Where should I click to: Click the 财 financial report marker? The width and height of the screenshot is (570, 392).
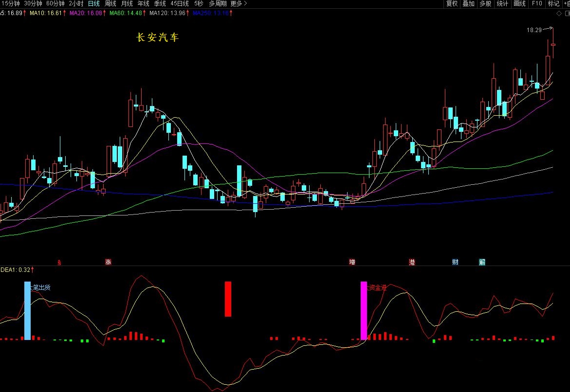pos(455,262)
